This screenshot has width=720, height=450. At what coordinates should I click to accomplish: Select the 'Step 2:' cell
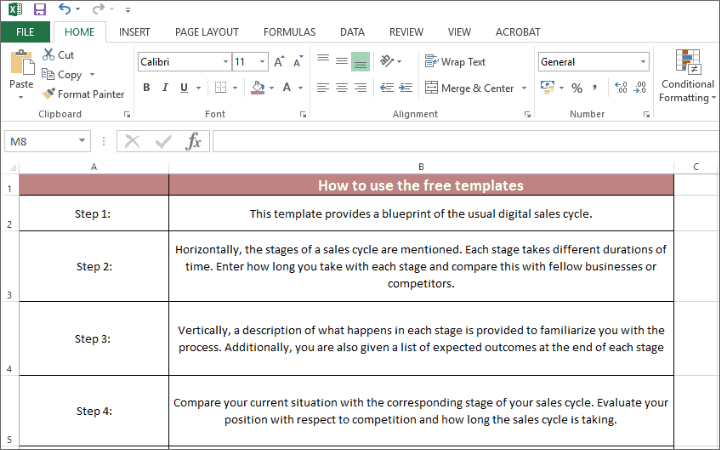(93, 266)
